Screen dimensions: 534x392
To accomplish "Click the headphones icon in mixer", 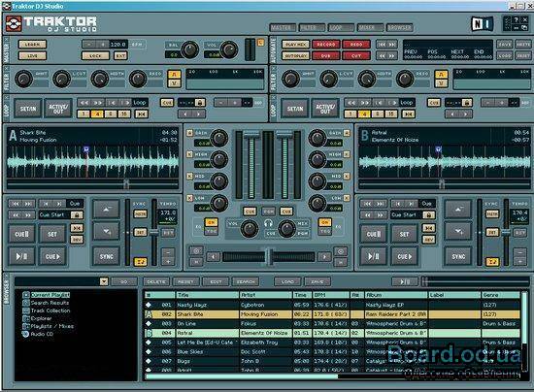I will (268, 223).
